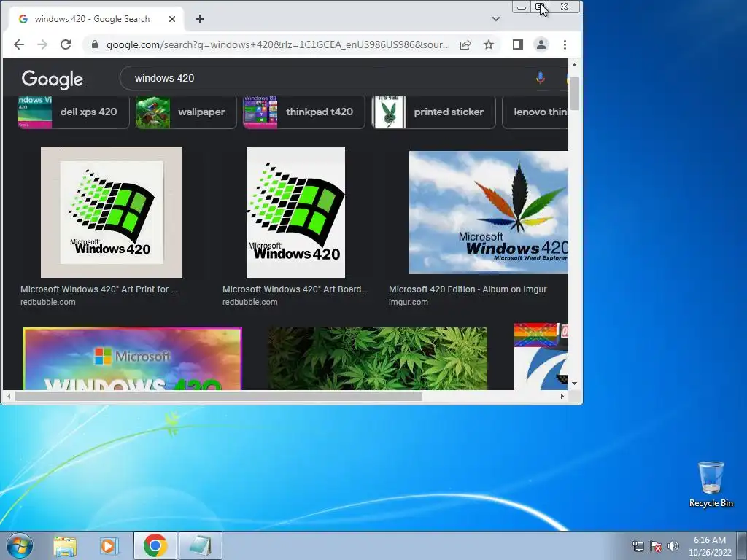The height and width of the screenshot is (560, 747).
Task: Click 'Microsoft Windows 420' Art Print for ...' title
Action: [x=99, y=289]
